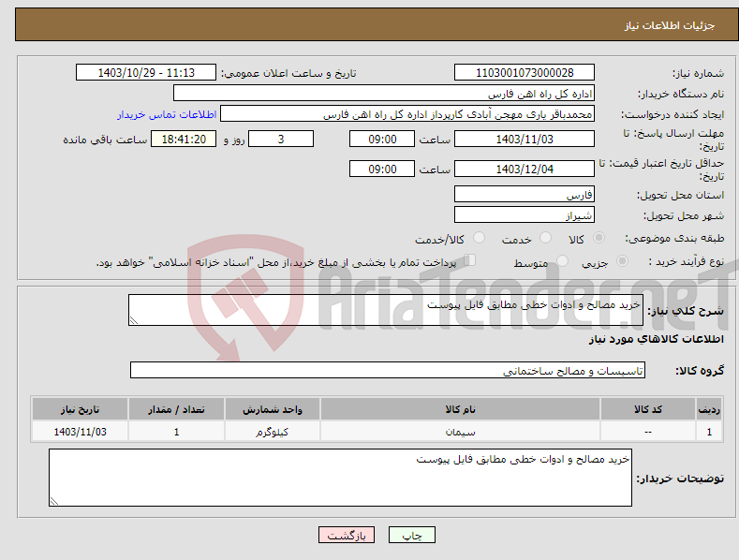Image resolution: width=739 pixels, height=560 pixels.
Task: Click the توضیحات خریدار buyer notes textarea
Action: click(x=340, y=478)
